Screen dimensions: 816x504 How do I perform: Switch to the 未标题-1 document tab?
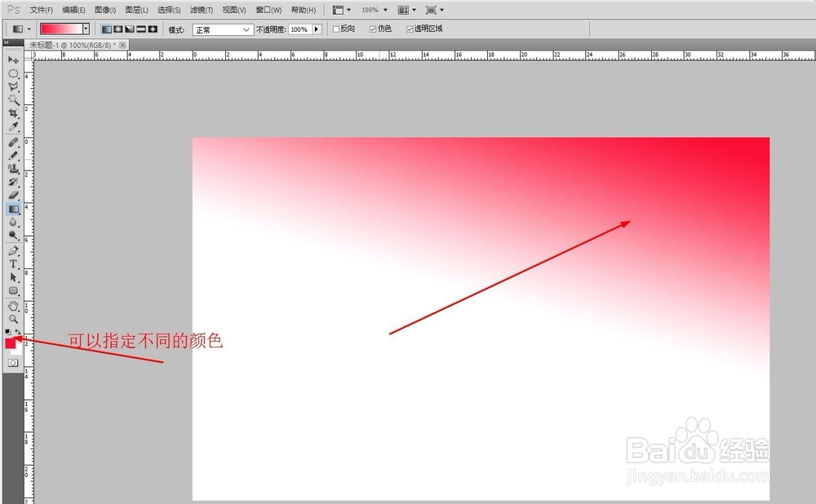[72, 45]
